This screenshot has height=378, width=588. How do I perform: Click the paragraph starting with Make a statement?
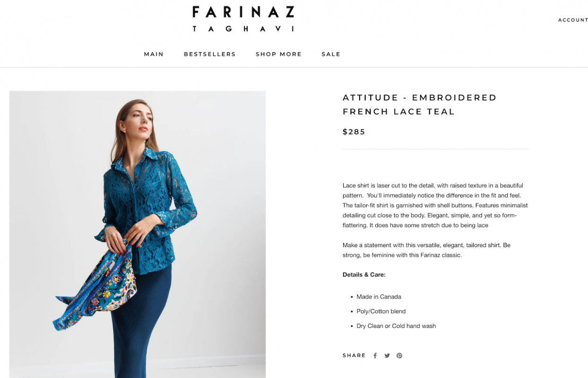click(426, 250)
